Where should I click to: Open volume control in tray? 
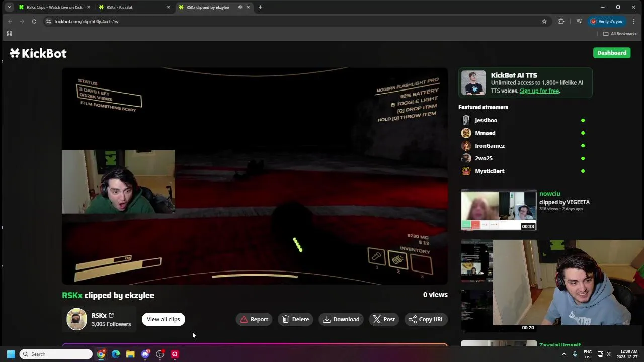tap(608, 354)
